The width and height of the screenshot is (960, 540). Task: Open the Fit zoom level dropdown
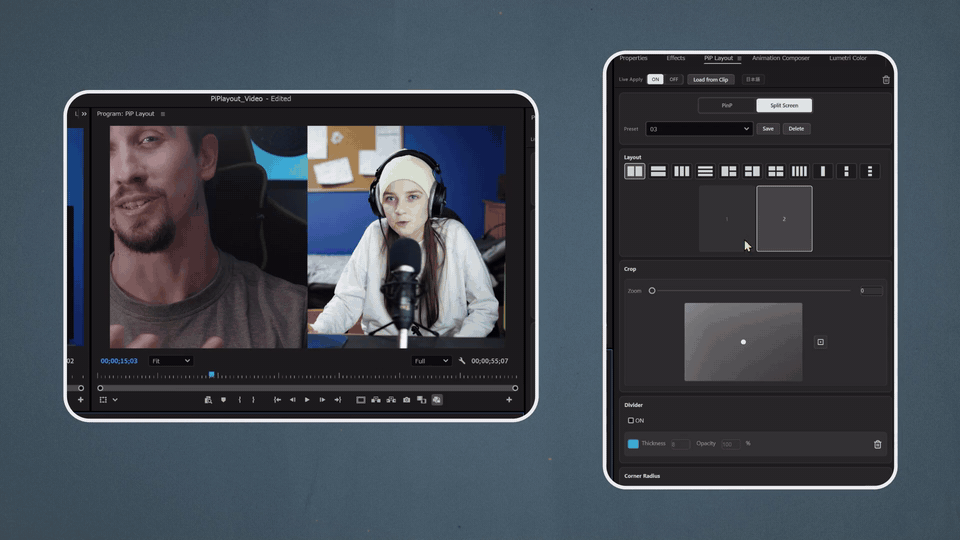coord(171,361)
